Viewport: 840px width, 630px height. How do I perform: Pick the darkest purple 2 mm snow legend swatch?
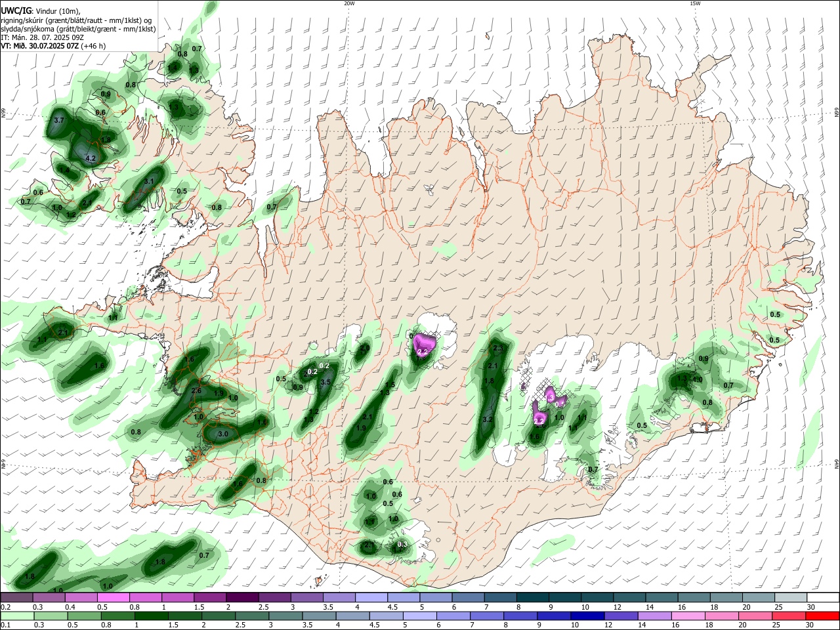click(242, 598)
